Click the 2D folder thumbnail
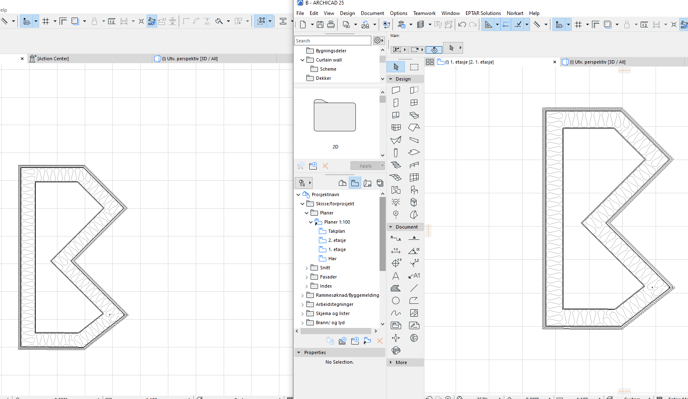Screen dimensions: 688x399 point(335,115)
